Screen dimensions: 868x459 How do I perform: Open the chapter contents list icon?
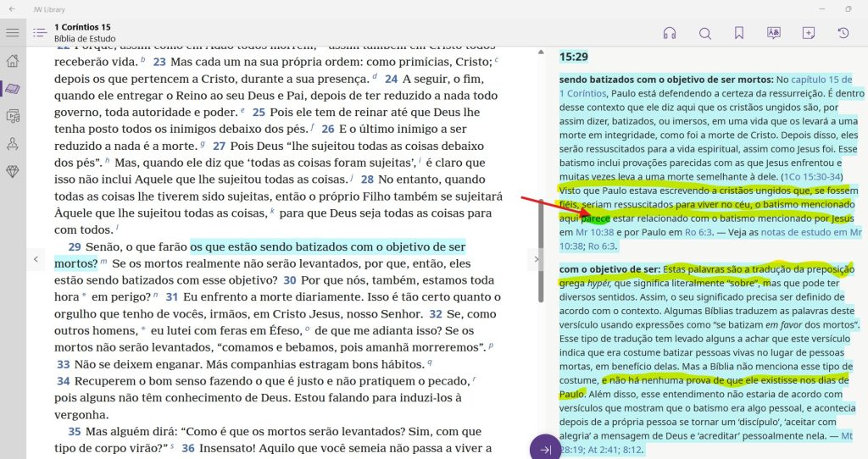pyautogui.click(x=39, y=33)
